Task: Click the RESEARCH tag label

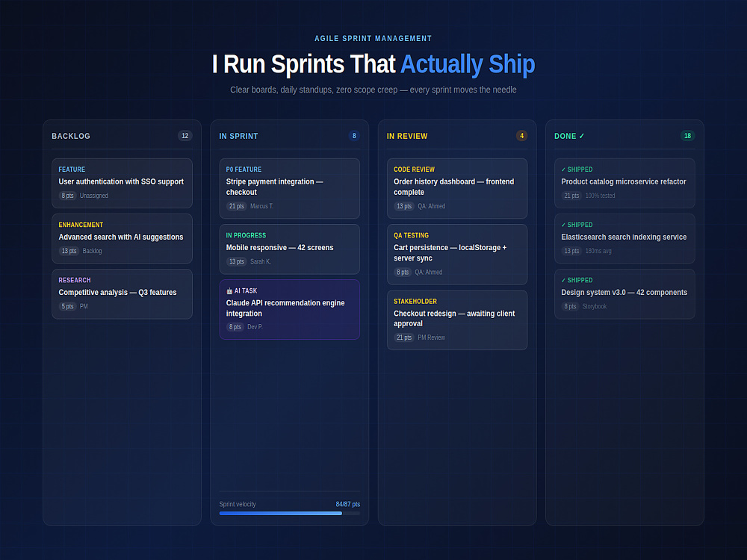Action: click(x=74, y=280)
